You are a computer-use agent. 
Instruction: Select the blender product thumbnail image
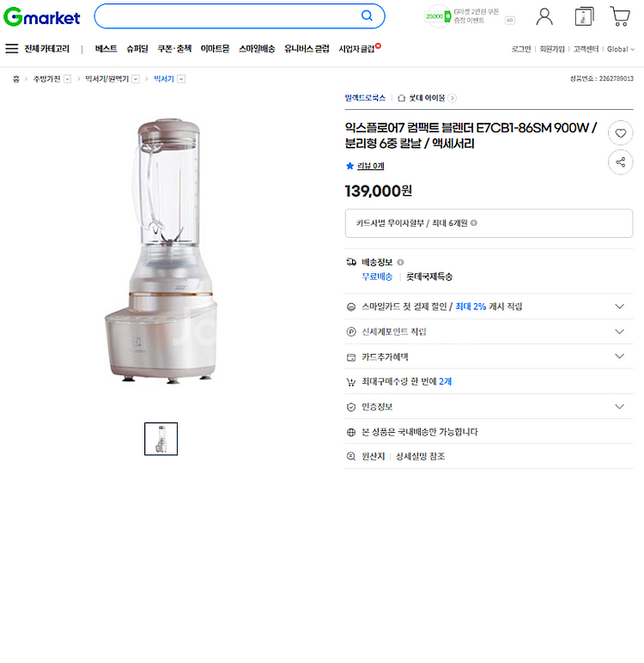[x=161, y=439]
